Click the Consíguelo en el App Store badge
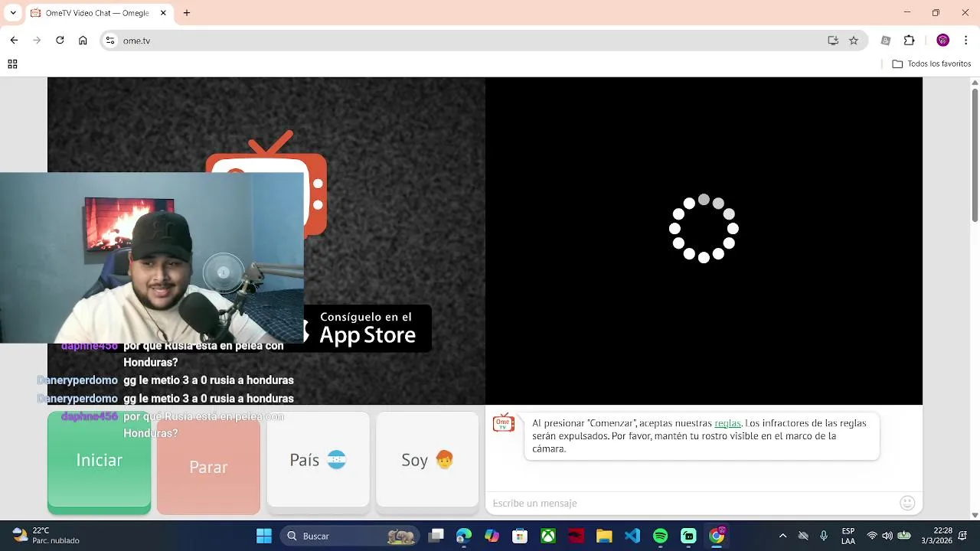 (367, 328)
